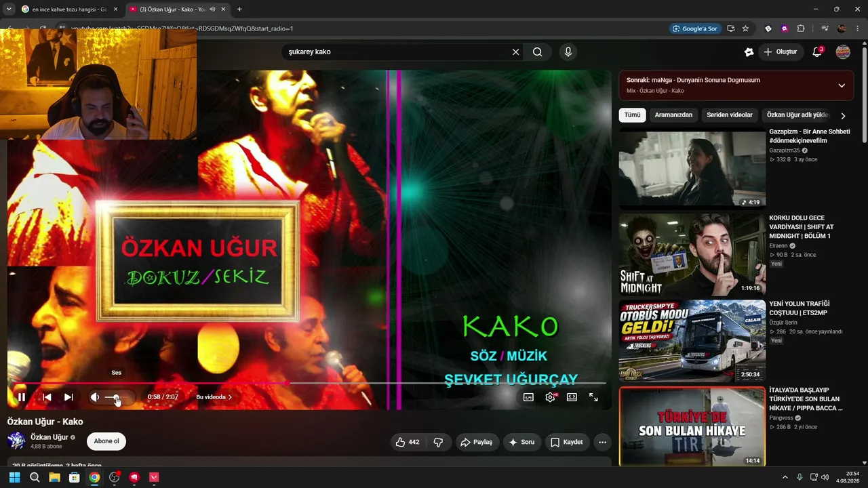Switch the player to theater mode

[x=572, y=397]
